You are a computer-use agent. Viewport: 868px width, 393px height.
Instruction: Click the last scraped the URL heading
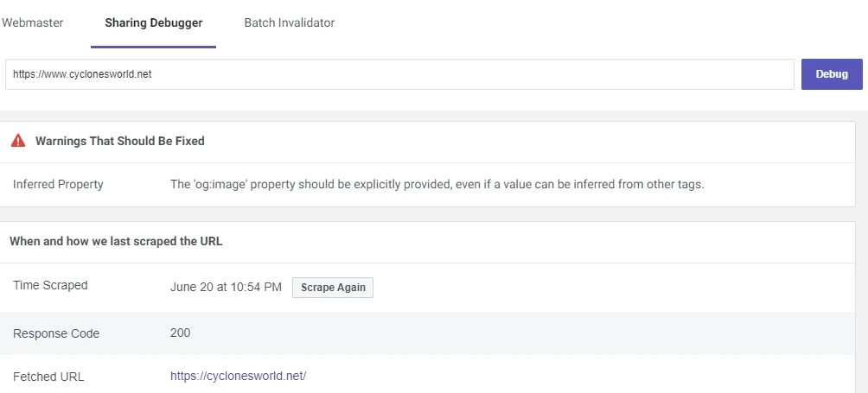tap(116, 242)
